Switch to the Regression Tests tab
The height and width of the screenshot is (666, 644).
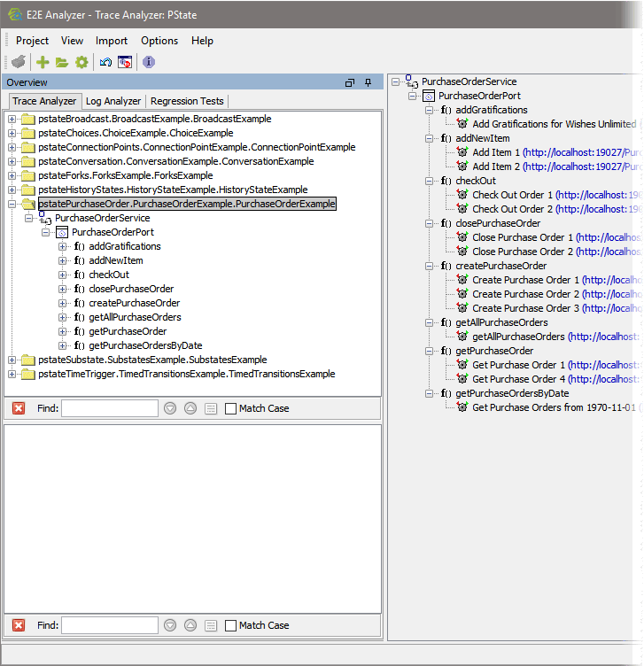[187, 101]
